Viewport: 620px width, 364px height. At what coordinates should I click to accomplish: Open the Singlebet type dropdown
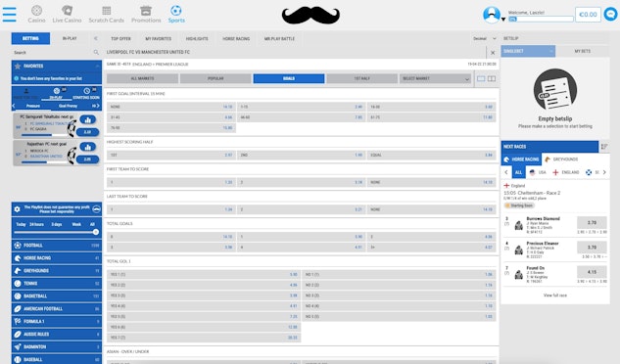pos(528,51)
